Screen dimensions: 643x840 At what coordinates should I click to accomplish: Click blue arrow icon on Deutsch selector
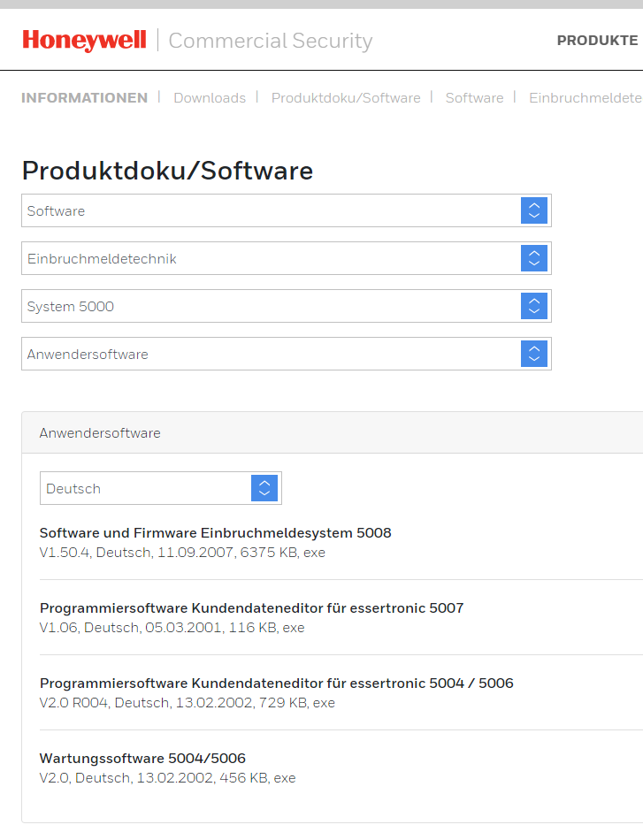click(x=264, y=488)
